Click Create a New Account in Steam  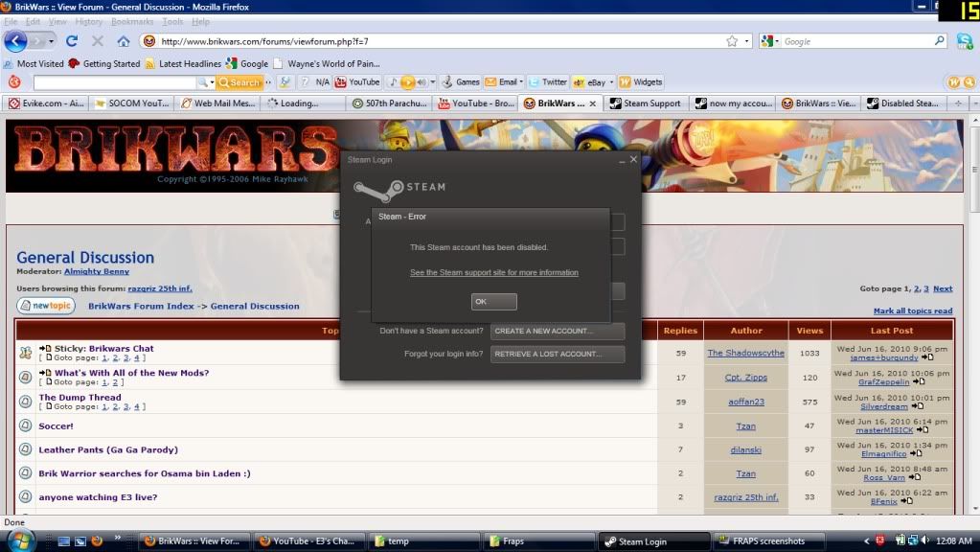coord(557,331)
